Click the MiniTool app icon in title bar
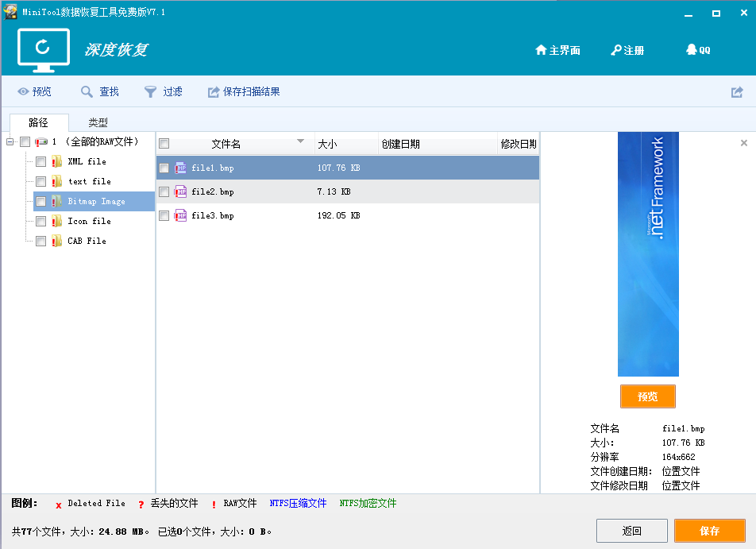 point(10,12)
